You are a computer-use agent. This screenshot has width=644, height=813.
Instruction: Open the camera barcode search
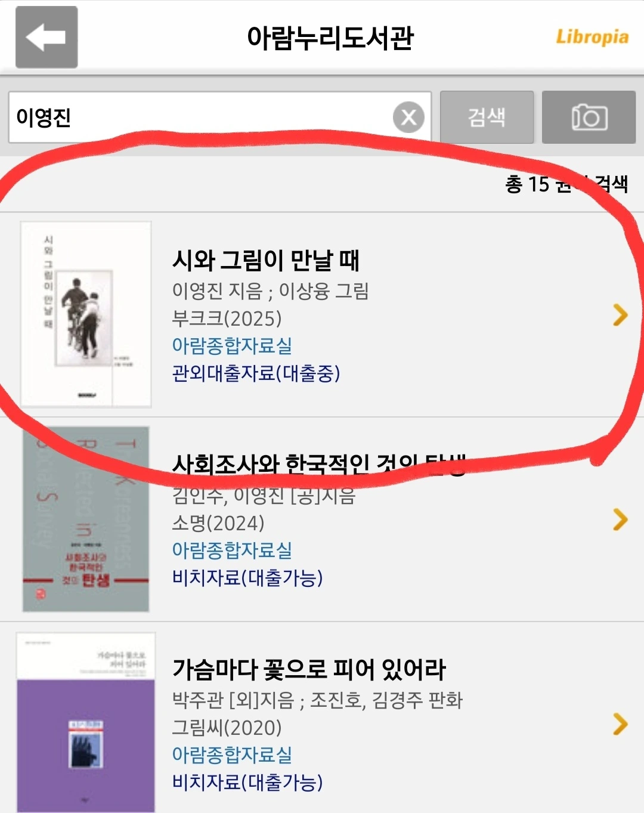tap(589, 117)
